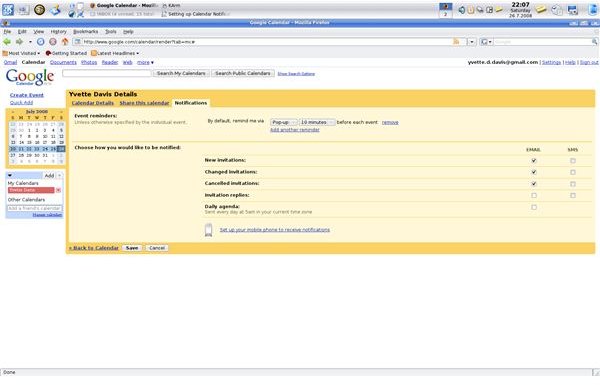Click the Sign out link
The height and width of the screenshot is (385, 600).
tap(589, 62)
